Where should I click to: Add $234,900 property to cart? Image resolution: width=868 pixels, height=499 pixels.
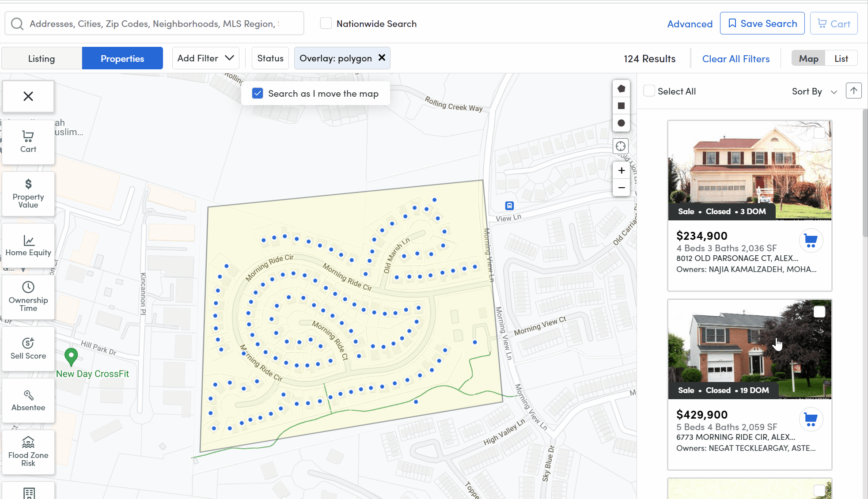811,241
